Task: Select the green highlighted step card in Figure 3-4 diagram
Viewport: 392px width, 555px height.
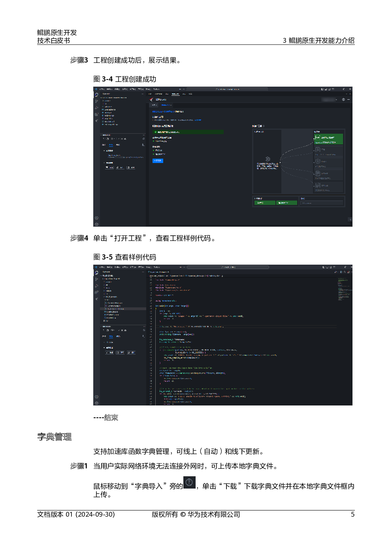Action: click(x=328, y=139)
